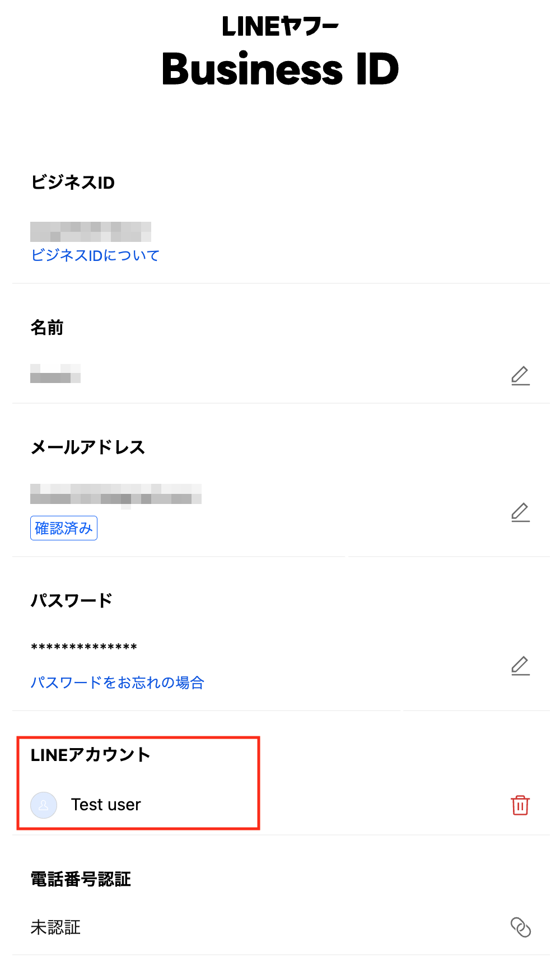The height and width of the screenshot is (971, 560).
Task: Open the ビジネスIDについて link
Action: coord(95,255)
